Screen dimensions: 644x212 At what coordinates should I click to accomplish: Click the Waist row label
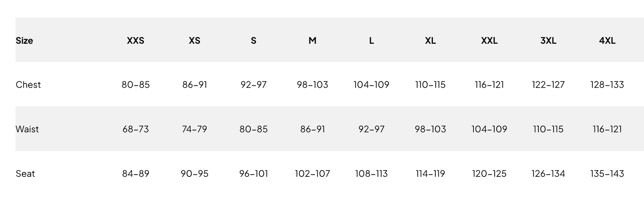click(27, 129)
